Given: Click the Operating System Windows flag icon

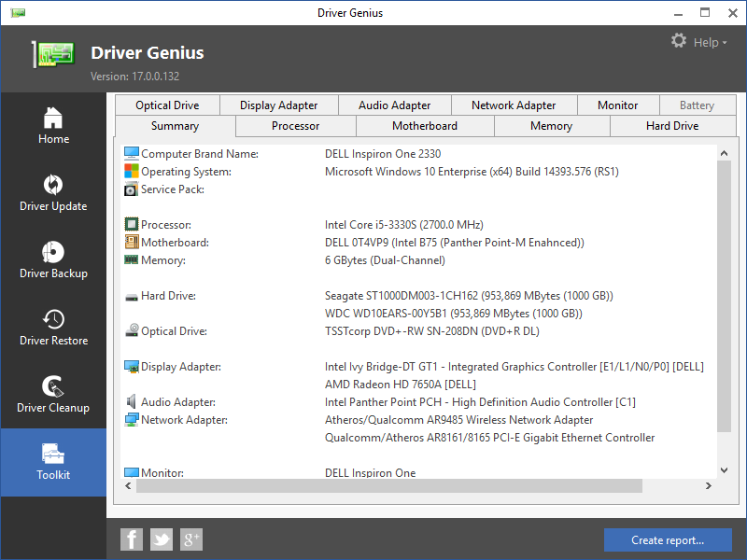Looking at the screenshot, I should point(131,171).
